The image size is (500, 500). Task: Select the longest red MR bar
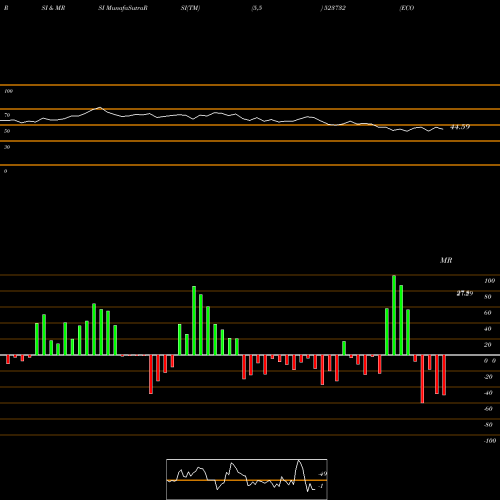[422, 379]
